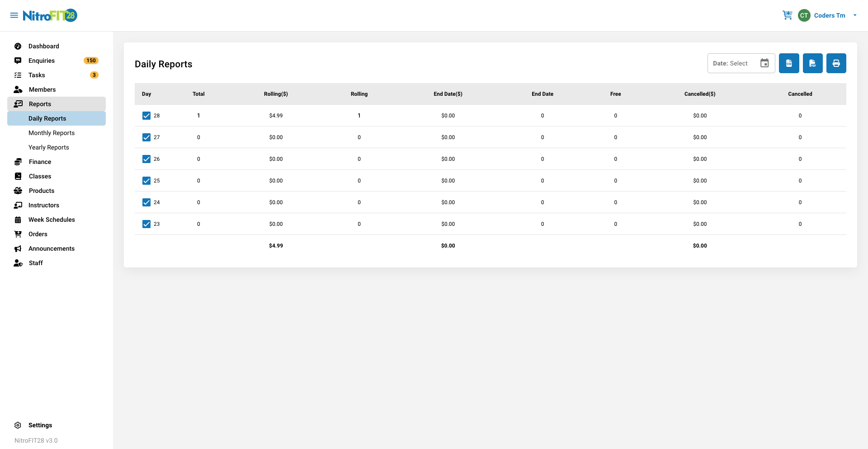Viewport: 868px width, 449px height.
Task: Click the hamburger menu icon
Action: point(14,15)
